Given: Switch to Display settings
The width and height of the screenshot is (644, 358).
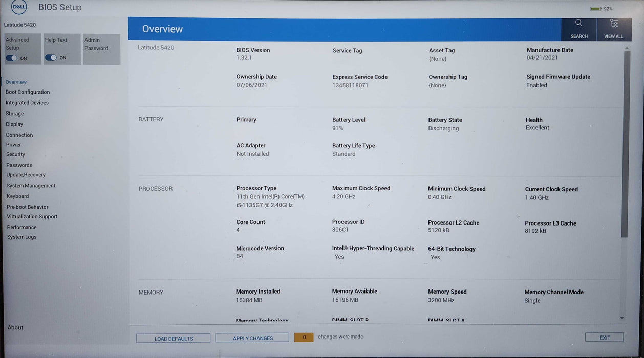Looking at the screenshot, I should 14,124.
